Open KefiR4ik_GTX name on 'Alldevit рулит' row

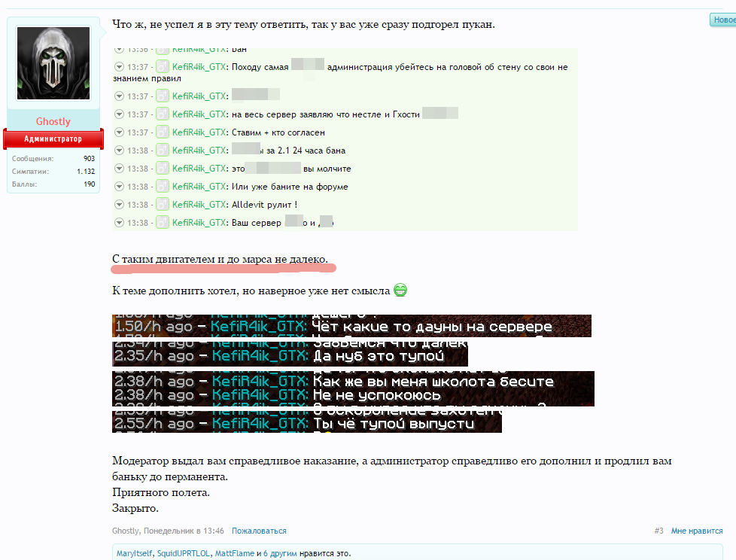pos(199,205)
